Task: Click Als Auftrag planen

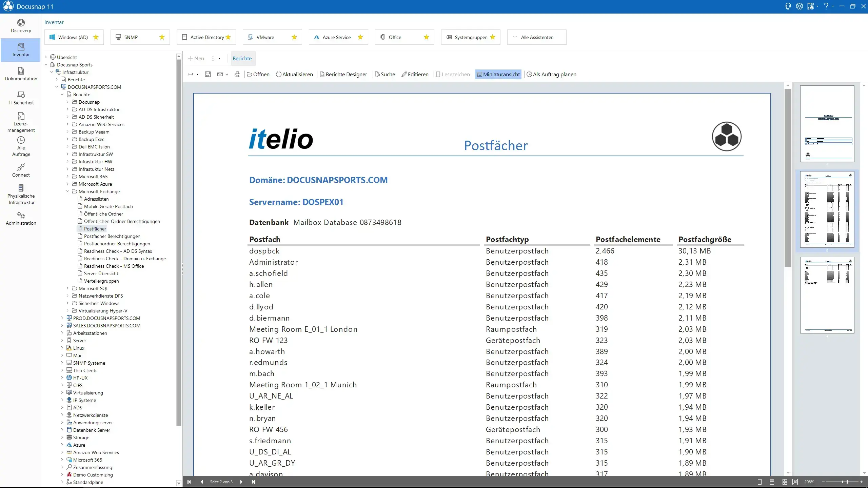Action: [x=551, y=74]
